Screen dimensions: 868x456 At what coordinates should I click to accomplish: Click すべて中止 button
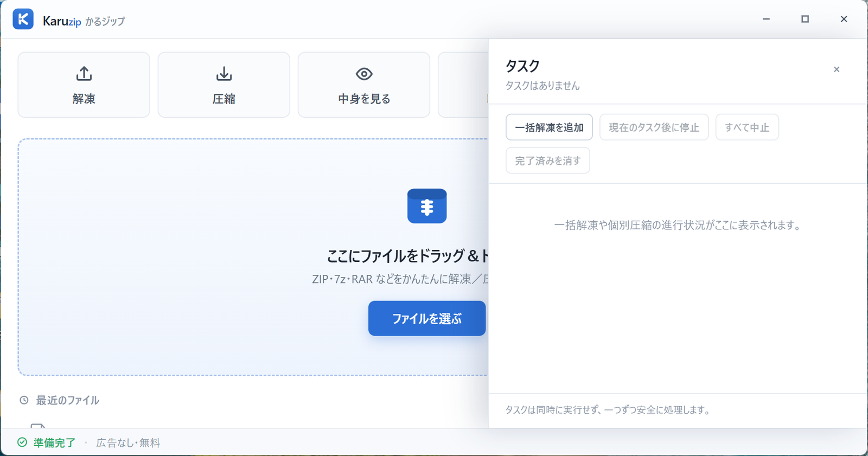pos(747,127)
